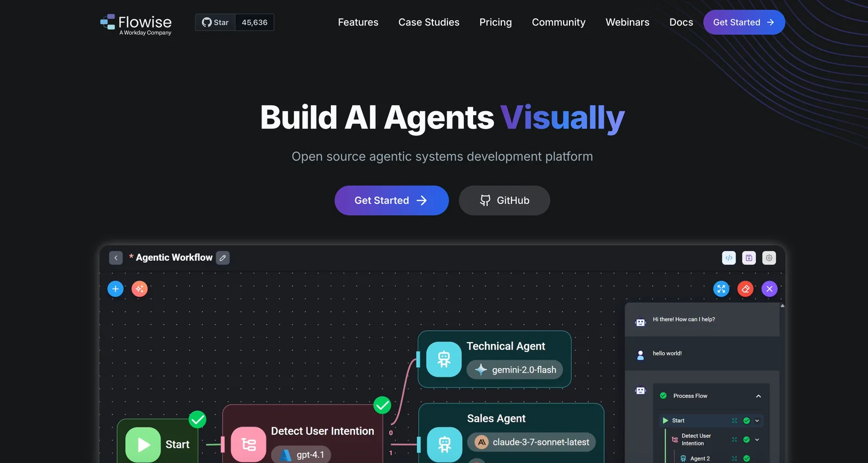The width and height of the screenshot is (868, 463).
Task: Clear chat with the red eraser button
Action: click(745, 289)
